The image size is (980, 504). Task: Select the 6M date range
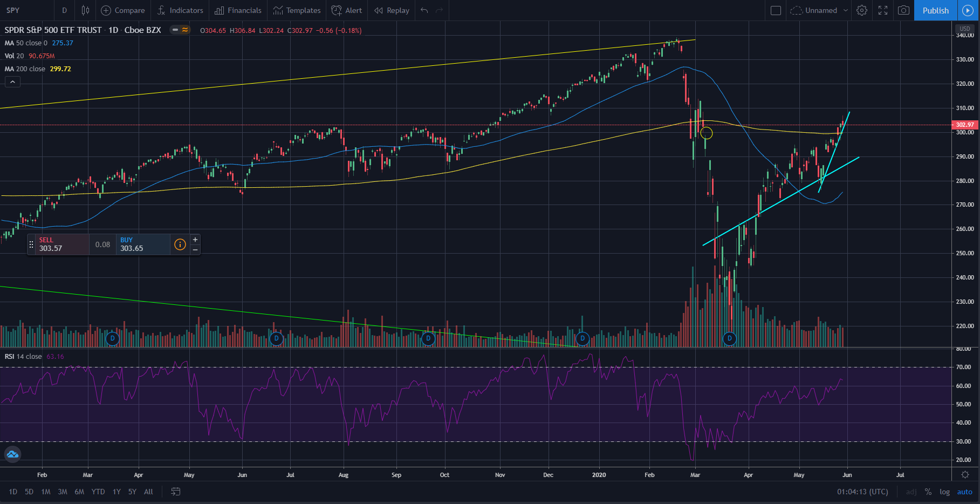click(x=79, y=492)
